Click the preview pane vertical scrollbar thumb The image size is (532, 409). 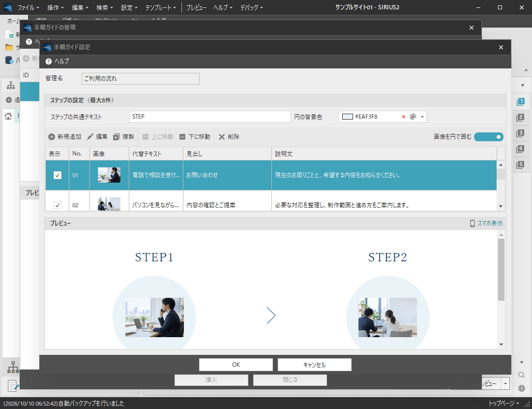pos(501,269)
